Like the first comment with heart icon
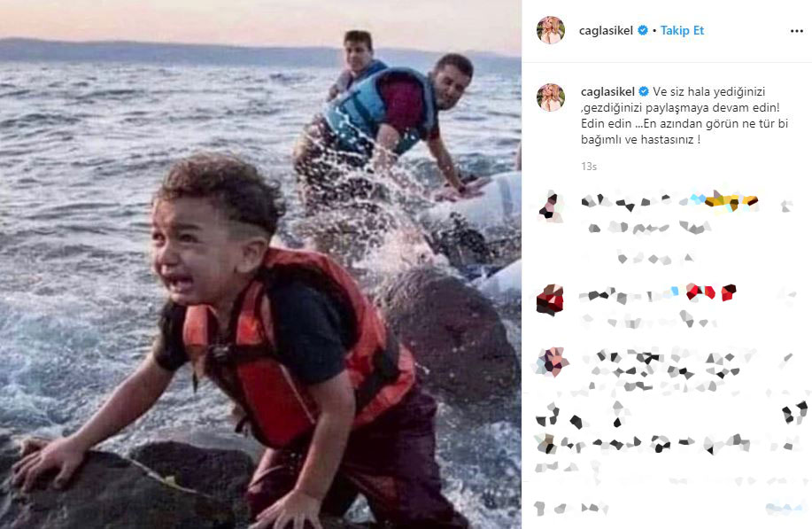The image size is (812, 529). click(786, 206)
